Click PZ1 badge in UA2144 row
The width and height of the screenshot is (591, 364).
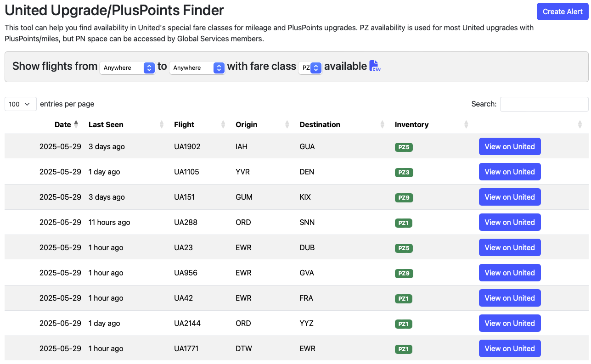[404, 324]
